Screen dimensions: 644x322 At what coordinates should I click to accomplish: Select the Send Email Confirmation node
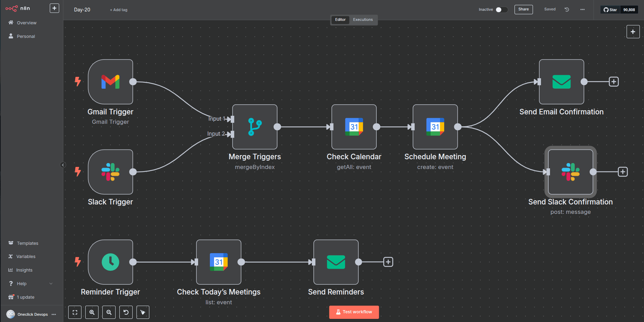pos(561,82)
